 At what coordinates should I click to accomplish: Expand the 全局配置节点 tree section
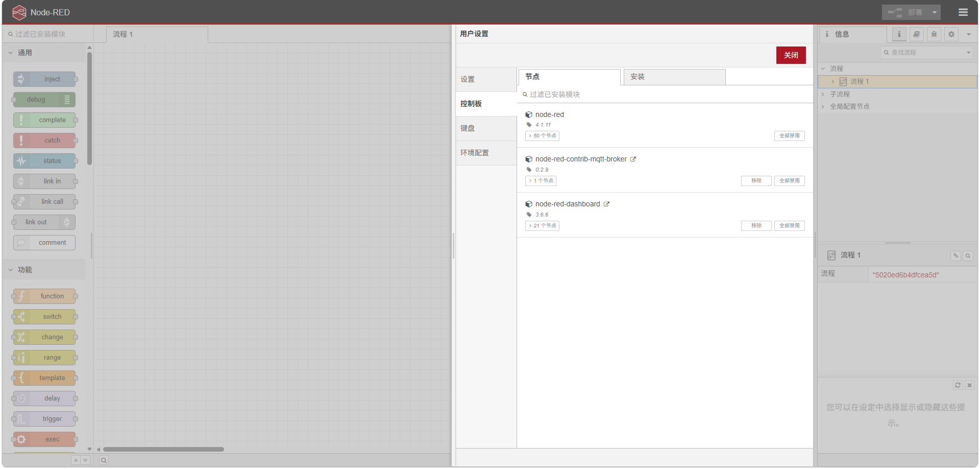click(823, 107)
